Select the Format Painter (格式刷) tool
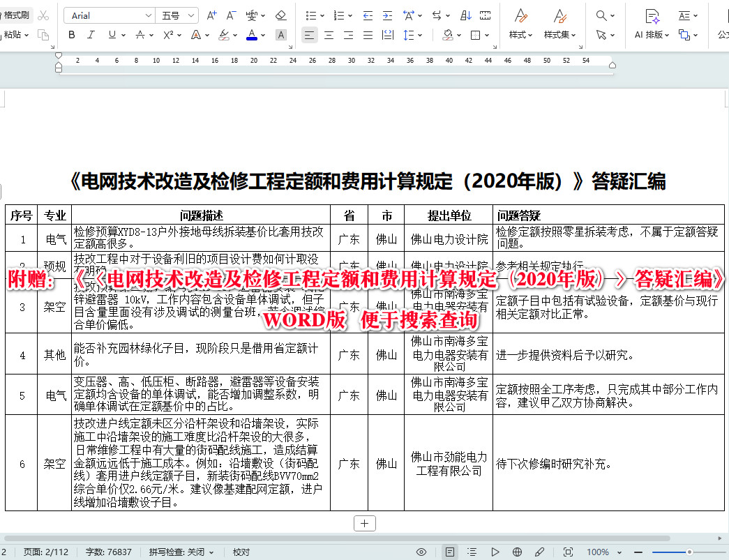Image resolution: width=729 pixels, height=560 pixels. pos(15,14)
